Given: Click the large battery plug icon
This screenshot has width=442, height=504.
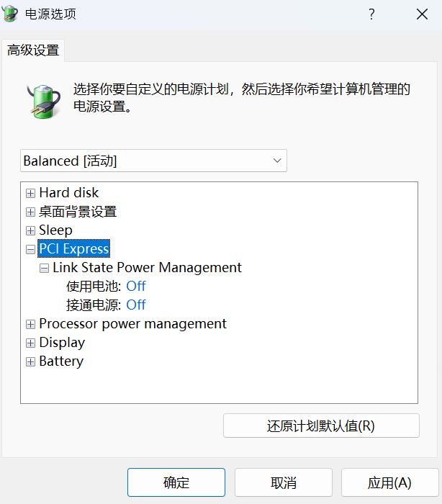Looking at the screenshot, I should pyautogui.click(x=45, y=99).
